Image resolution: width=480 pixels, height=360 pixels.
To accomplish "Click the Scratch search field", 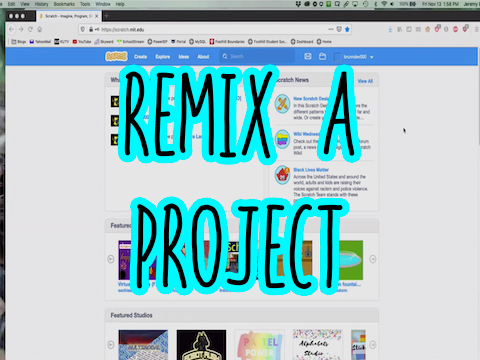I will point(257,56).
